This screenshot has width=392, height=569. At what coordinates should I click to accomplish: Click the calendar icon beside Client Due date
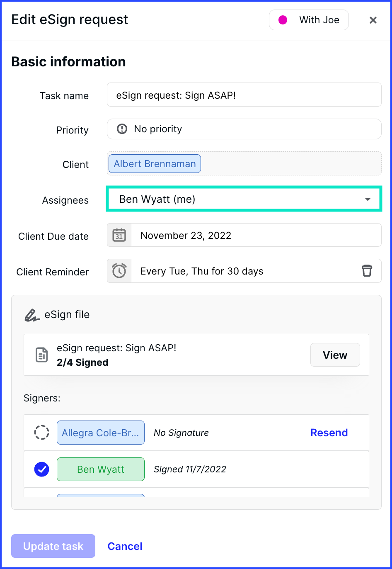pyautogui.click(x=119, y=235)
